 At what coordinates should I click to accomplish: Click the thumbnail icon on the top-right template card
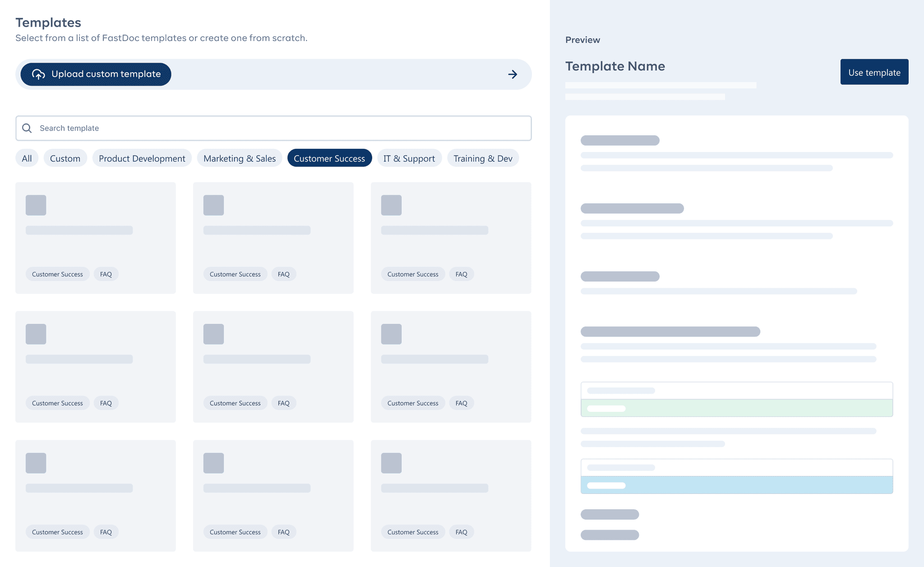[x=392, y=205]
